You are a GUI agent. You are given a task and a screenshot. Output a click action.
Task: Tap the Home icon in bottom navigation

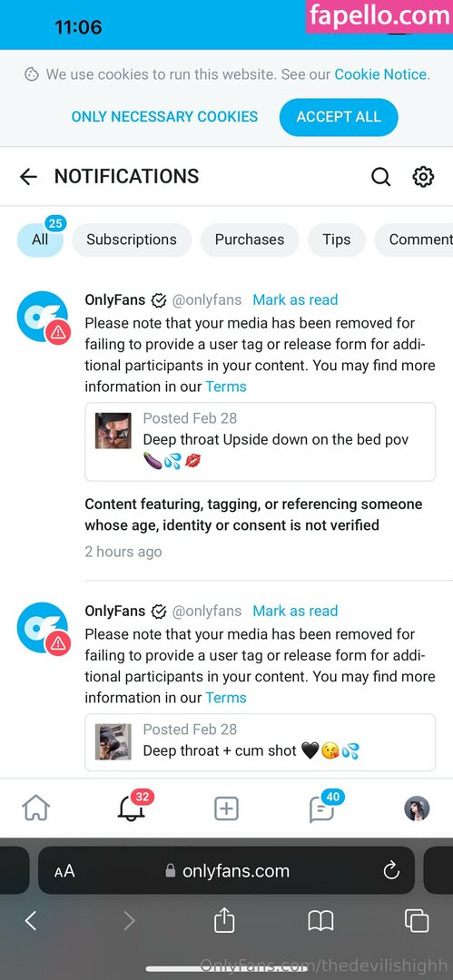click(x=35, y=808)
